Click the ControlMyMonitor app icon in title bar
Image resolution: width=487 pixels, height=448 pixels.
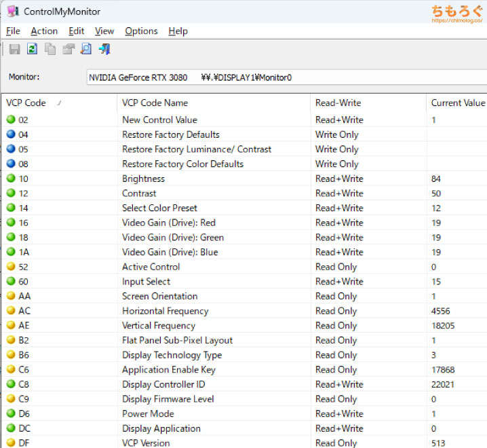(x=13, y=12)
